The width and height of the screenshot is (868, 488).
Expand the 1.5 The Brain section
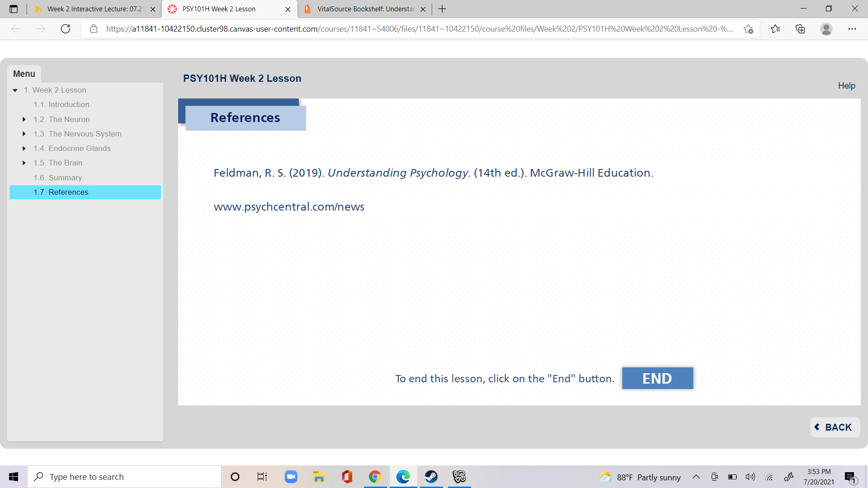click(24, 163)
